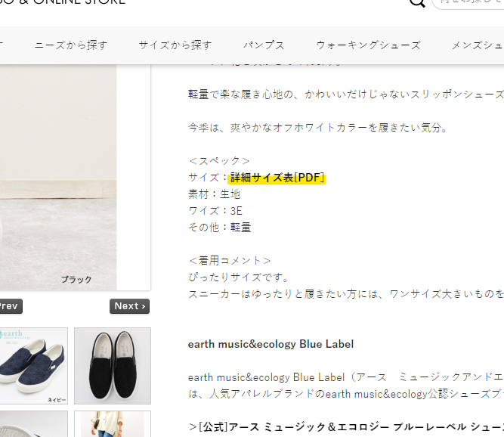
Task: Click the magnifying glass search icon
Action: pyautogui.click(x=417, y=2)
